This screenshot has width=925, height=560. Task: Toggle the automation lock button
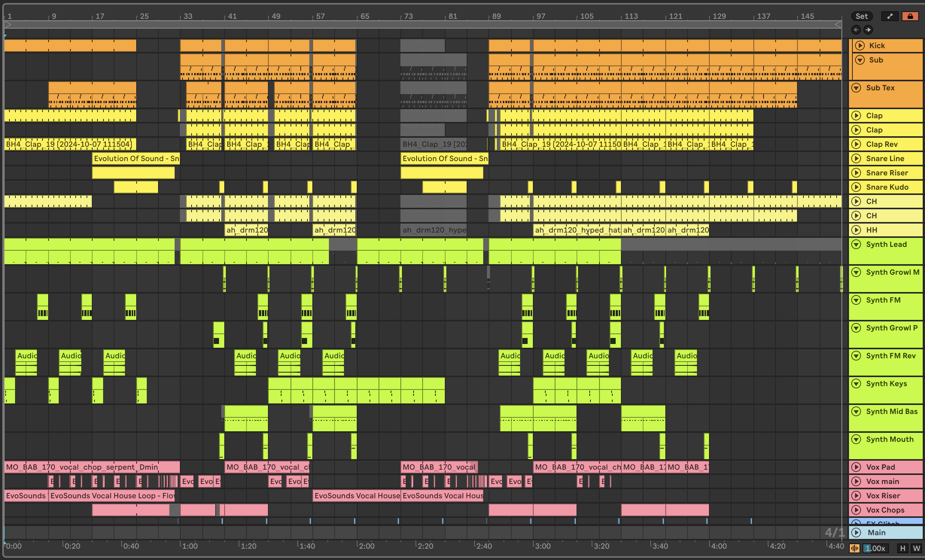(x=910, y=16)
